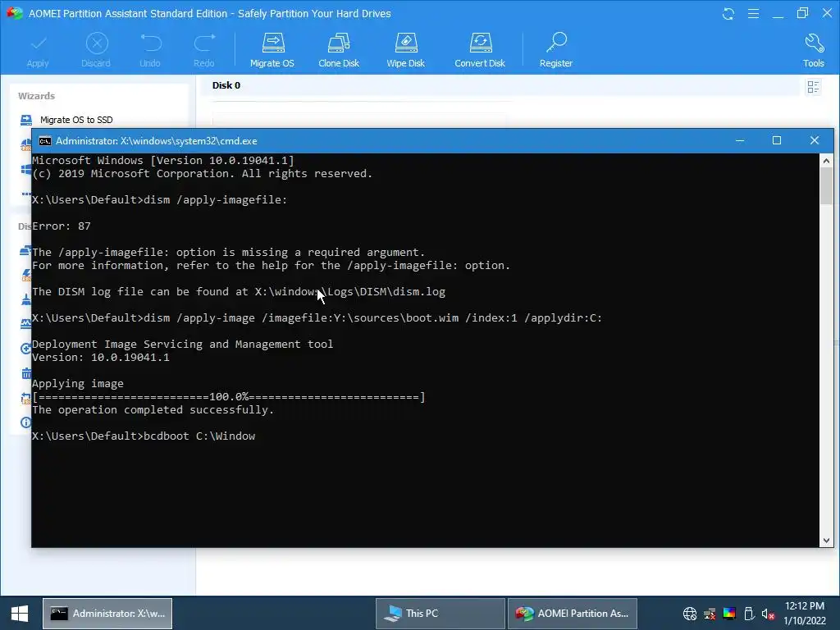Click the dism /apply-image command line
Image resolution: width=840 pixels, height=630 pixels.
[317, 318]
